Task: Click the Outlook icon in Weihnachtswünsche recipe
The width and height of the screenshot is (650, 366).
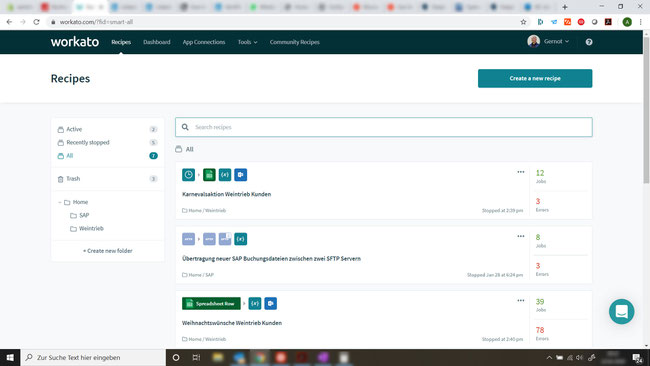Action: pos(271,303)
